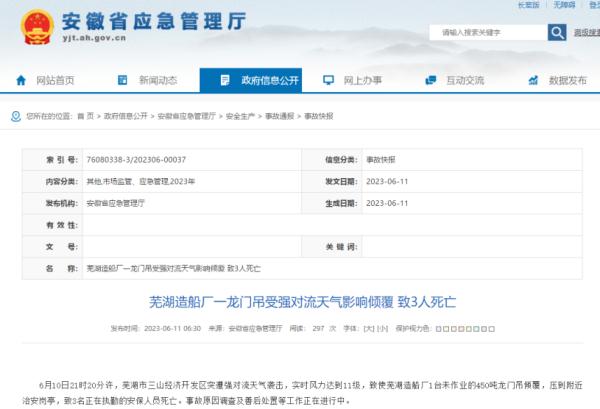This screenshot has width=600, height=409.
Task: Select the 政府信息公开 nav tab
Action: pos(251,80)
